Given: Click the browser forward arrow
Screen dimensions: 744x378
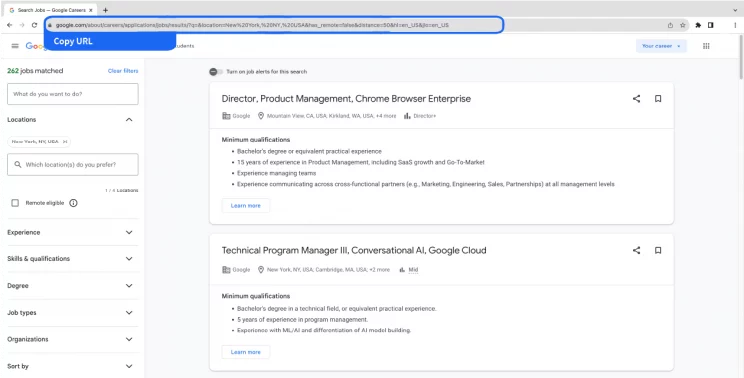Looking at the screenshot, I should pyautogui.click(x=22, y=25).
